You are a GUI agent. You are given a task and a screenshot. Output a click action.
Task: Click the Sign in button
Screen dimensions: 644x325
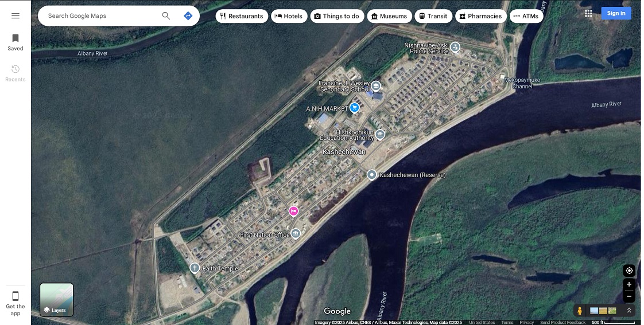616,13
